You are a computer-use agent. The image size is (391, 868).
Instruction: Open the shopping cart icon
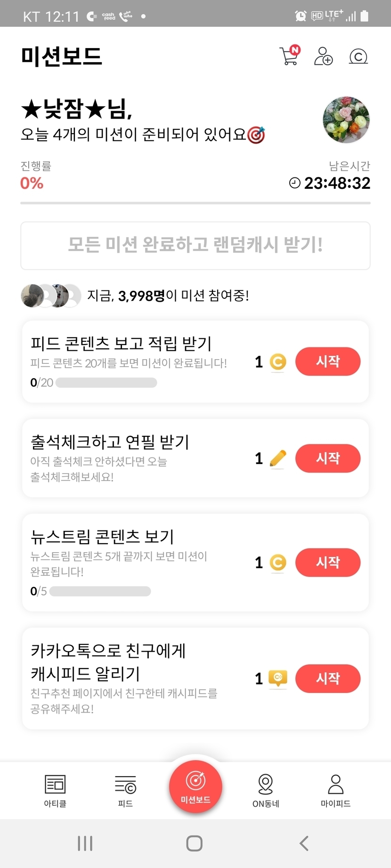tap(289, 56)
